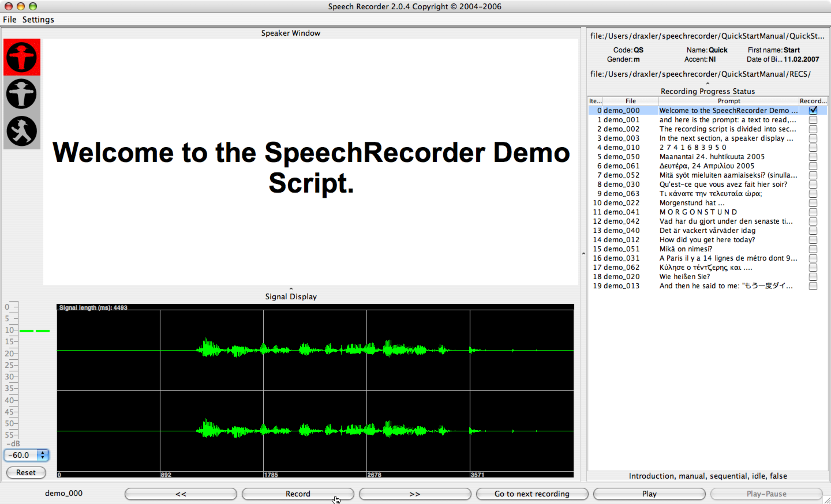
Task: Reset the level meter
Action: click(26, 473)
